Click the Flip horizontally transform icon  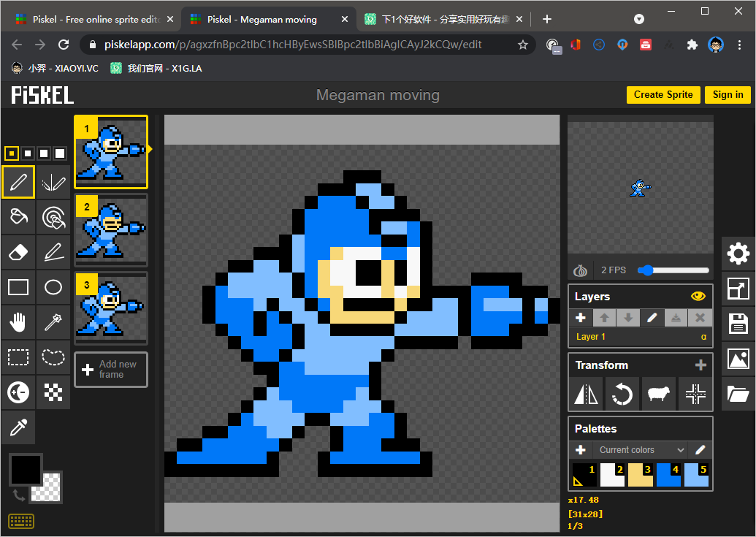(x=586, y=395)
